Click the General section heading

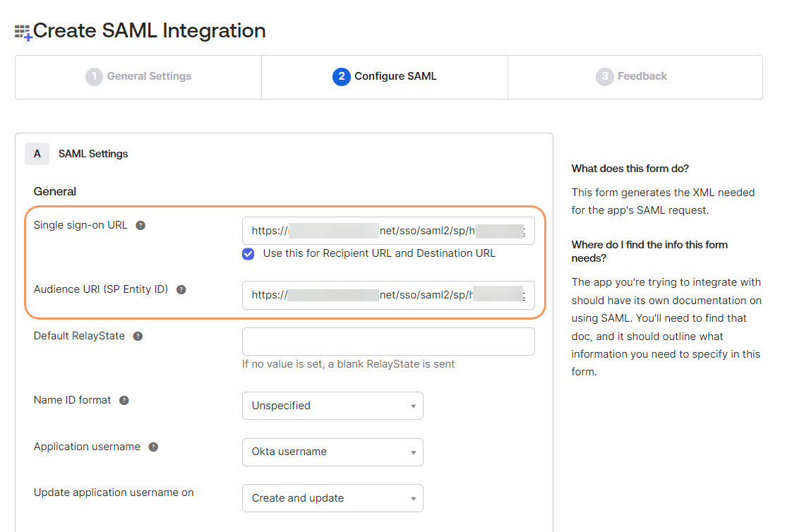[x=54, y=192]
